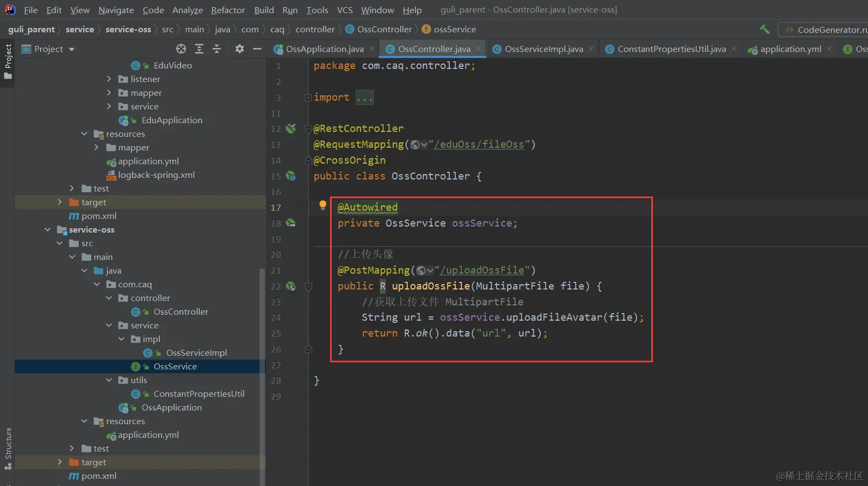Toggle the fold marker at line 22
The image size is (868, 486).
[309, 286]
